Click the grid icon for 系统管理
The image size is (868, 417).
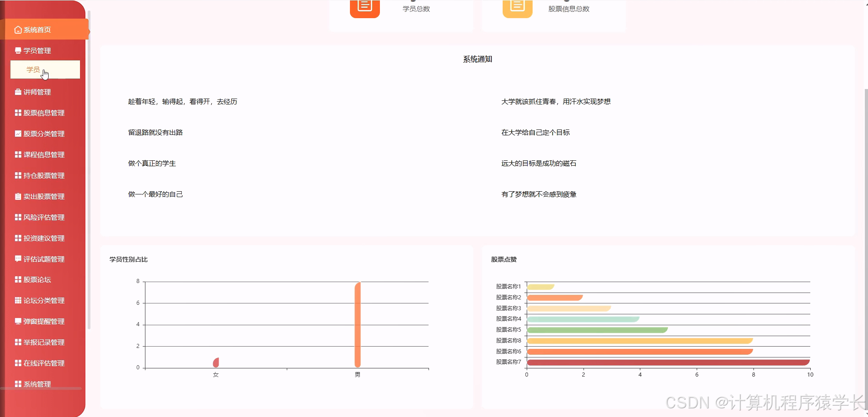click(x=18, y=384)
